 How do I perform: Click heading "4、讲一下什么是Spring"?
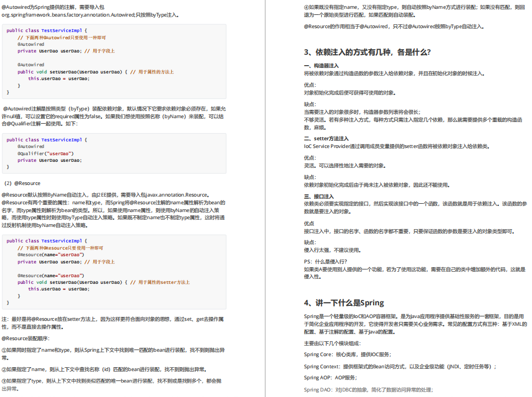click(344, 303)
